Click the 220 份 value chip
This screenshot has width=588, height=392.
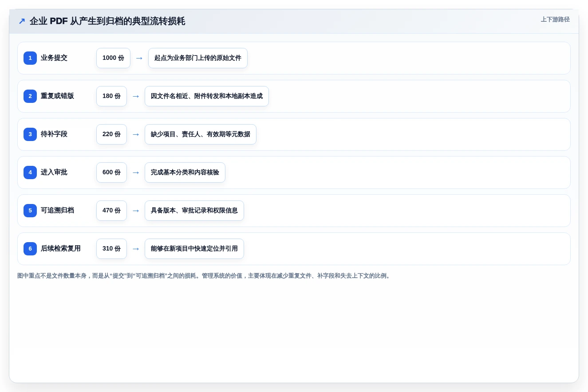point(111,134)
